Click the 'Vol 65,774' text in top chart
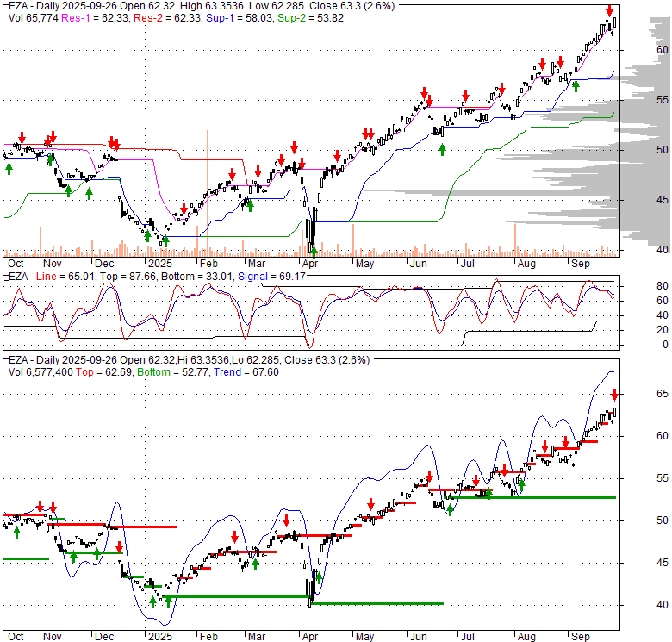The image size is (672, 642). (x=33, y=18)
